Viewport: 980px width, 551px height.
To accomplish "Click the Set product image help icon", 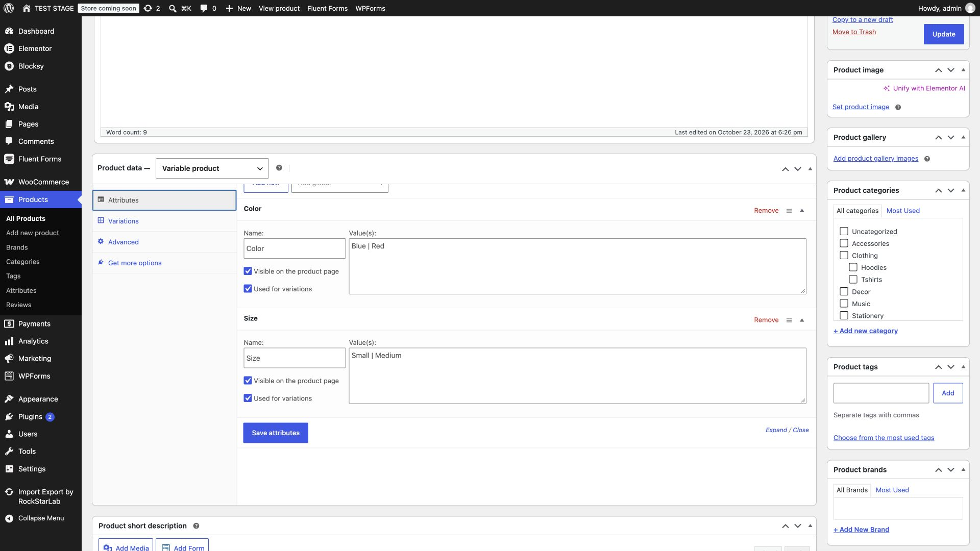I will click(x=898, y=107).
